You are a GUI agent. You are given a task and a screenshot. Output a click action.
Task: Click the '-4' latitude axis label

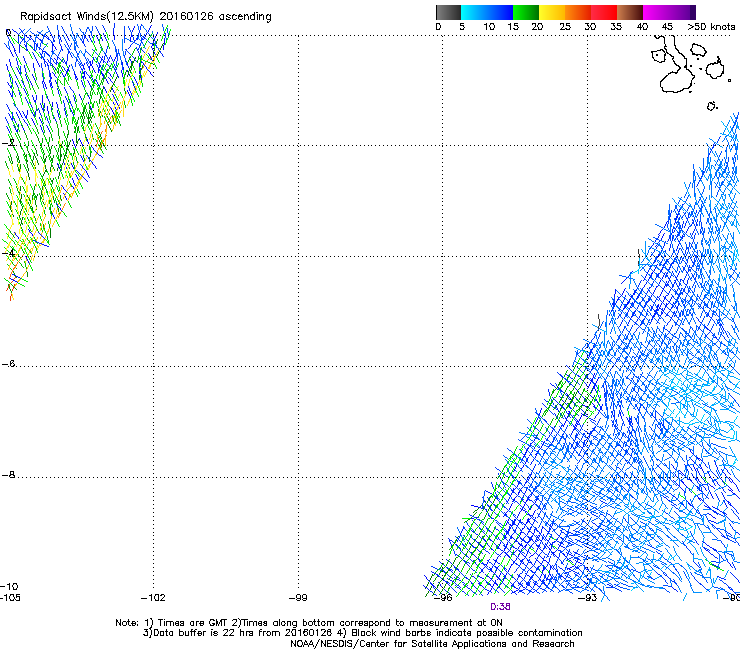click(8, 253)
